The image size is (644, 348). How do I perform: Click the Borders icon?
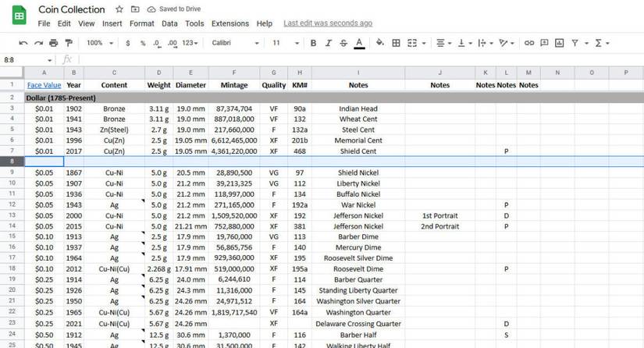pos(396,43)
